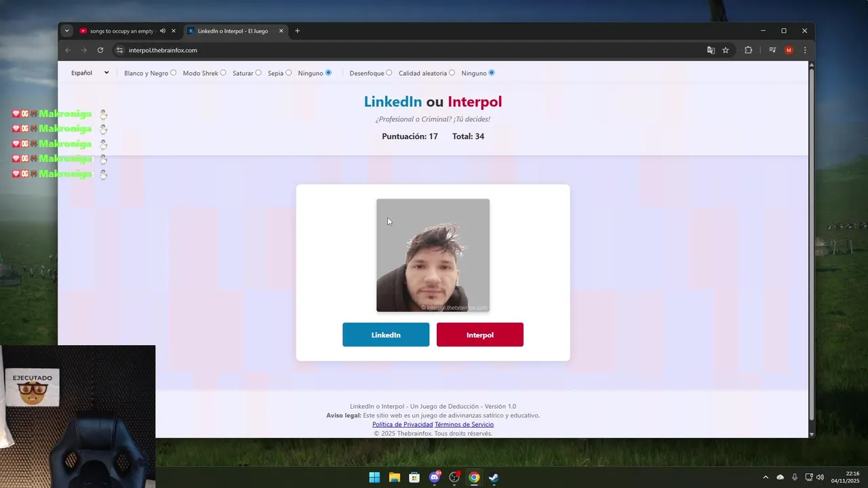Enable Modo Shrek filter
Viewport: 868px width, 488px height.
click(223, 73)
